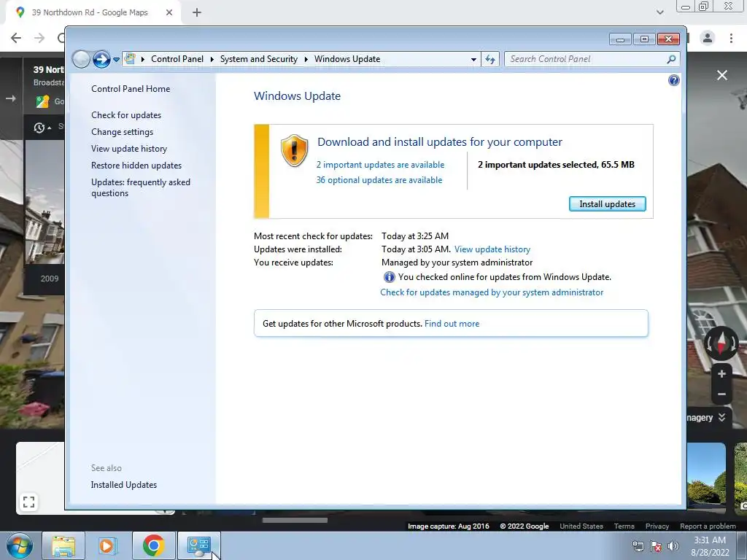Click Find out more link
The width and height of the screenshot is (747, 560).
(452, 324)
